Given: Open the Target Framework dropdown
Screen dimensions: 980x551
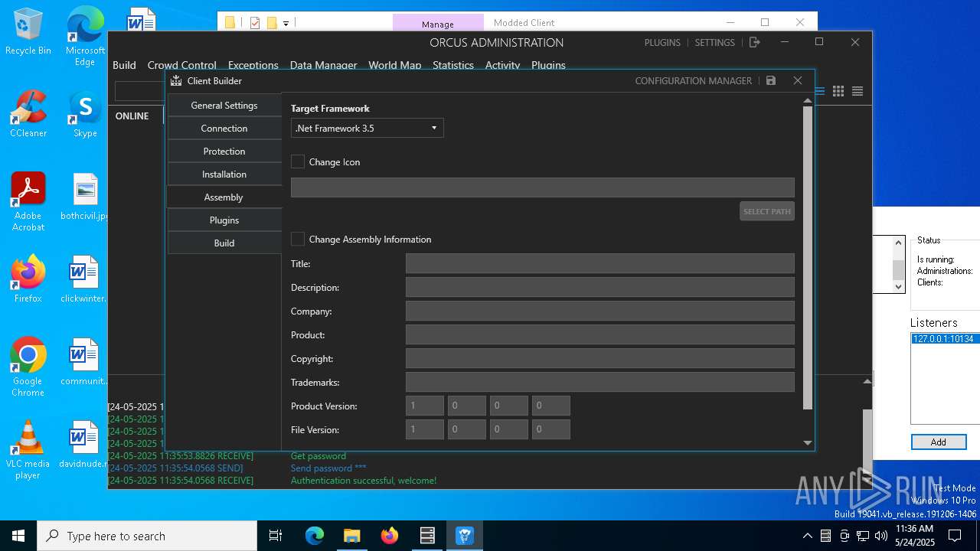Looking at the screenshot, I should 367,128.
